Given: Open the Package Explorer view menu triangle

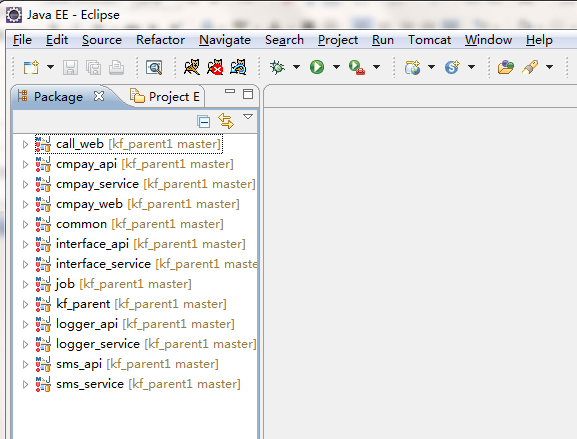Looking at the screenshot, I should click(248, 117).
